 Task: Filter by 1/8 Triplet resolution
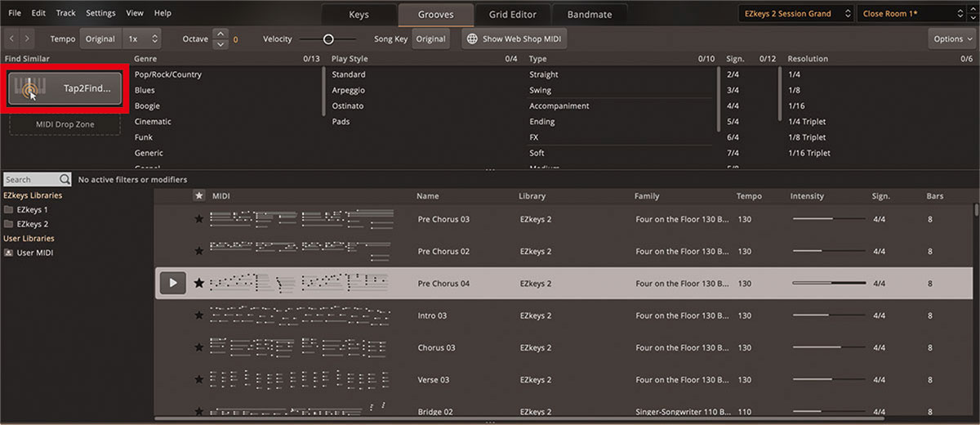point(807,137)
